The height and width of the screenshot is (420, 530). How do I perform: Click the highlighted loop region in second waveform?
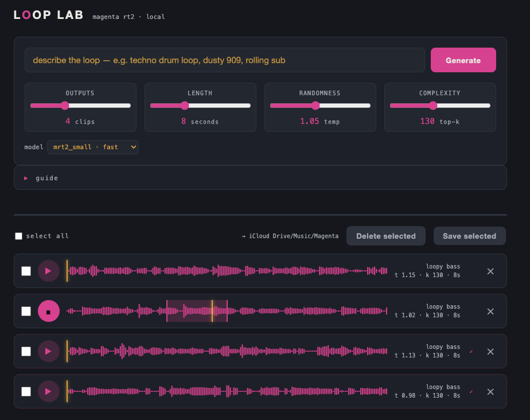[197, 311]
